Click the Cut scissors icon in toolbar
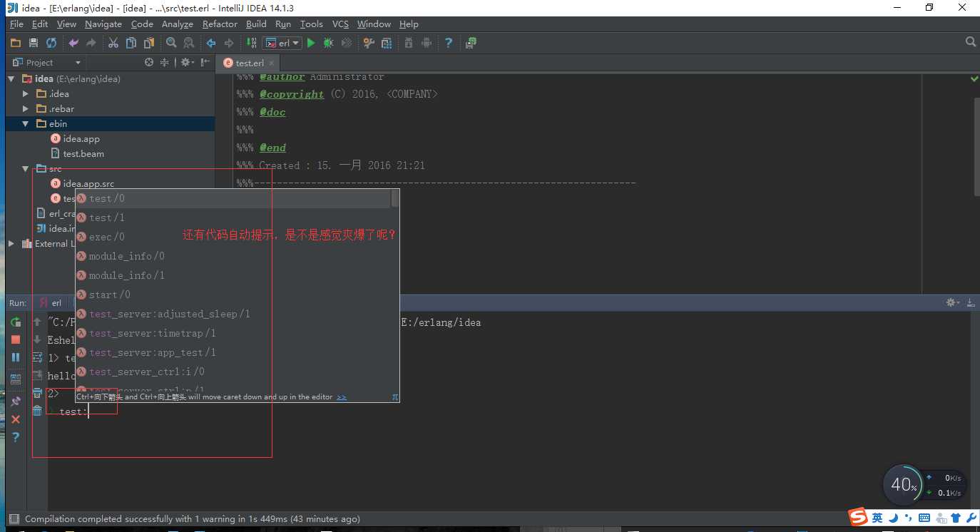 click(x=113, y=43)
